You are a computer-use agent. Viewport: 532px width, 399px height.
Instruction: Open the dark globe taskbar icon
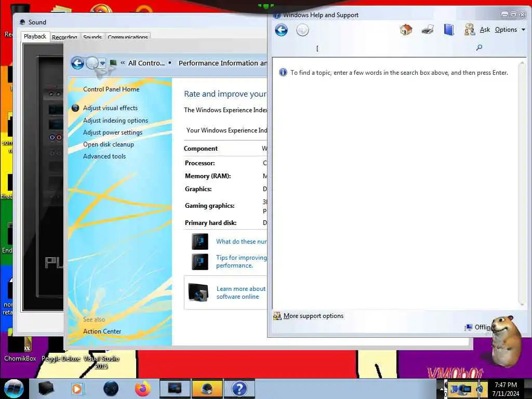(x=111, y=389)
